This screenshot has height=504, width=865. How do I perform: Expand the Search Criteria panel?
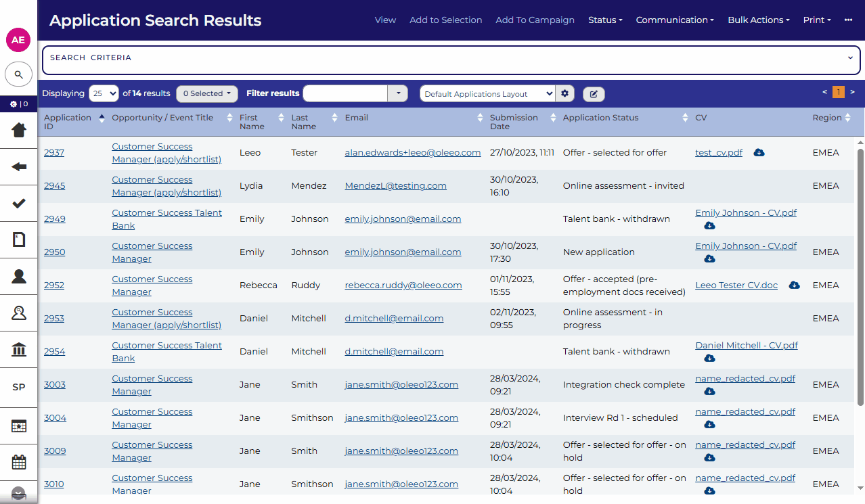pyautogui.click(x=851, y=58)
